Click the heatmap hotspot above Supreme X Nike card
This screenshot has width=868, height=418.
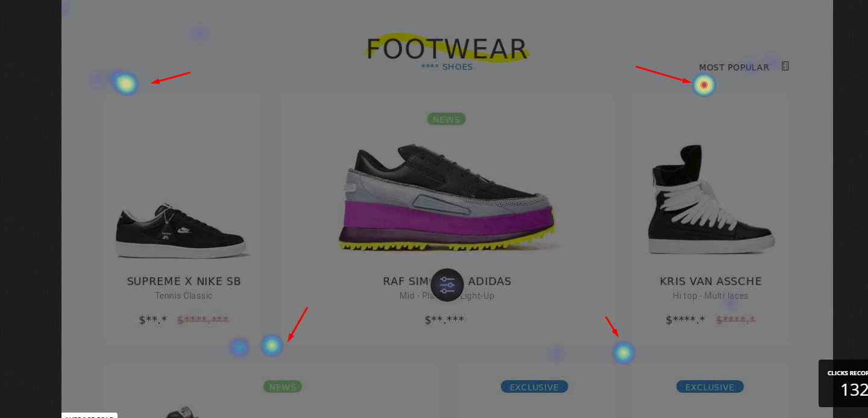point(126,84)
